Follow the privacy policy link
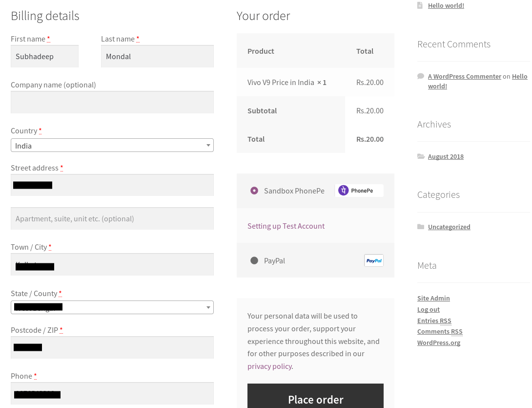 click(x=270, y=366)
